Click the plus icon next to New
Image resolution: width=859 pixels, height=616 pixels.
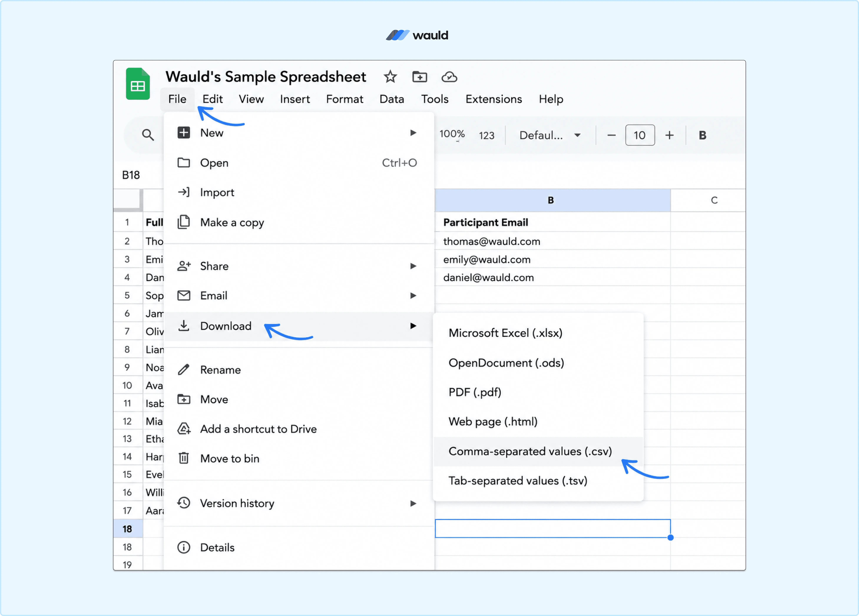pos(184,132)
